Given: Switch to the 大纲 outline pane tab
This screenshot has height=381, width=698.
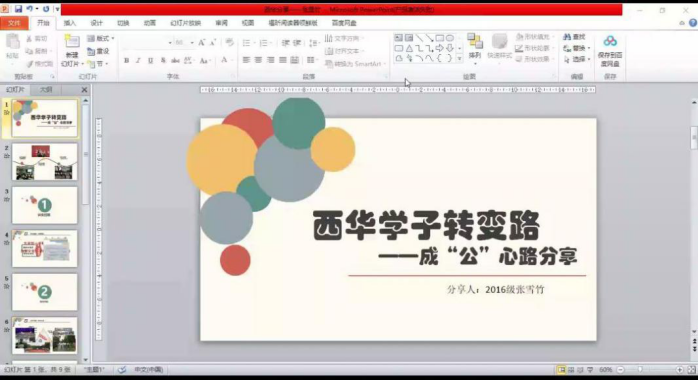Looking at the screenshot, I should (46, 89).
